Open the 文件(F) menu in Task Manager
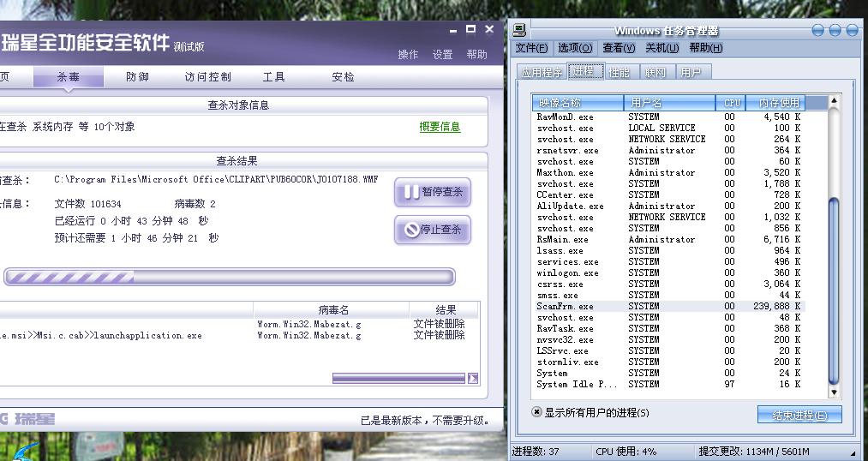868x461 pixels. pos(531,48)
